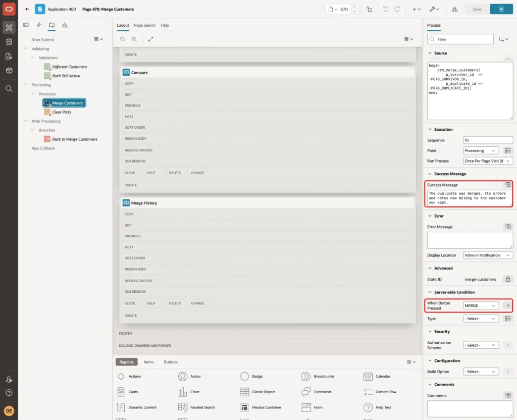Click into the Error Message text area
The height and width of the screenshot is (420, 517).
coord(470,240)
